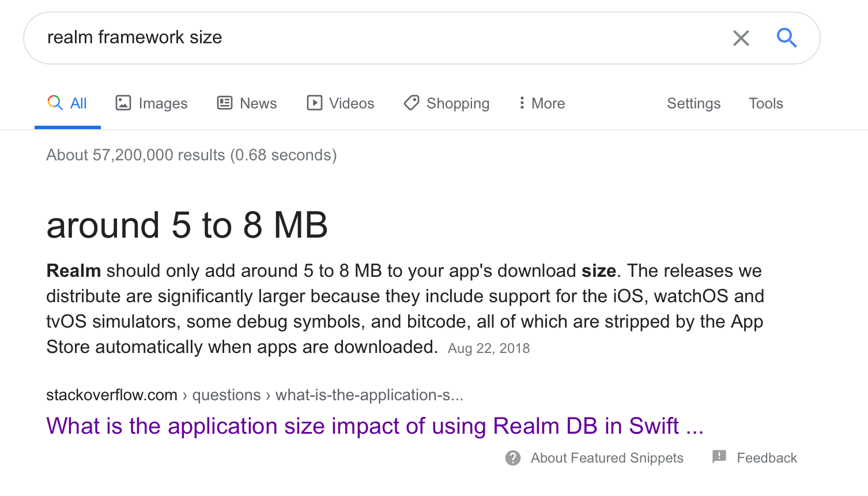The image size is (868, 496).
Task: Click the three-dot icon beside More
Action: point(522,103)
